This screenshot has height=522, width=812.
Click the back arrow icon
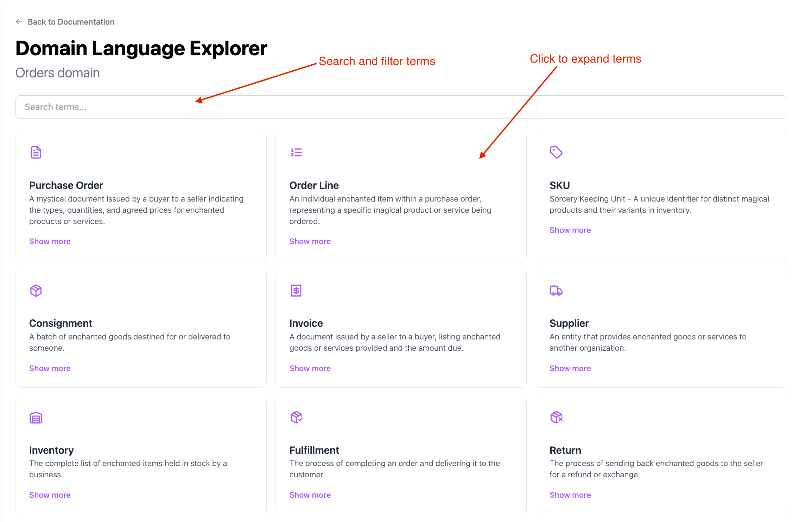click(19, 22)
